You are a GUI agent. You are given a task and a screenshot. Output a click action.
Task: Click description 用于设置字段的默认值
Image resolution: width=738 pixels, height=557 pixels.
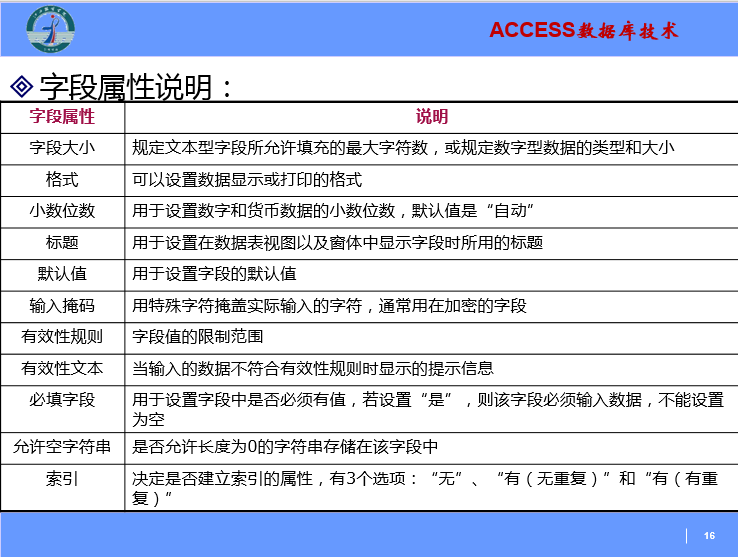coord(214,274)
